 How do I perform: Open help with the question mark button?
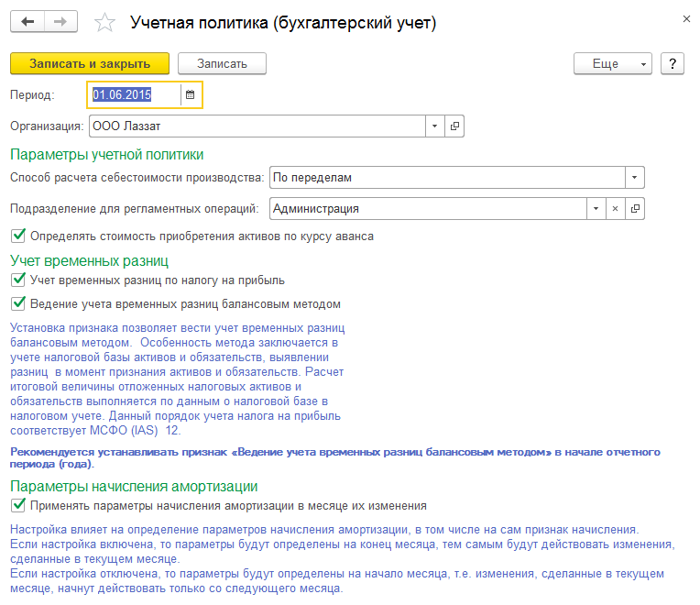673,63
